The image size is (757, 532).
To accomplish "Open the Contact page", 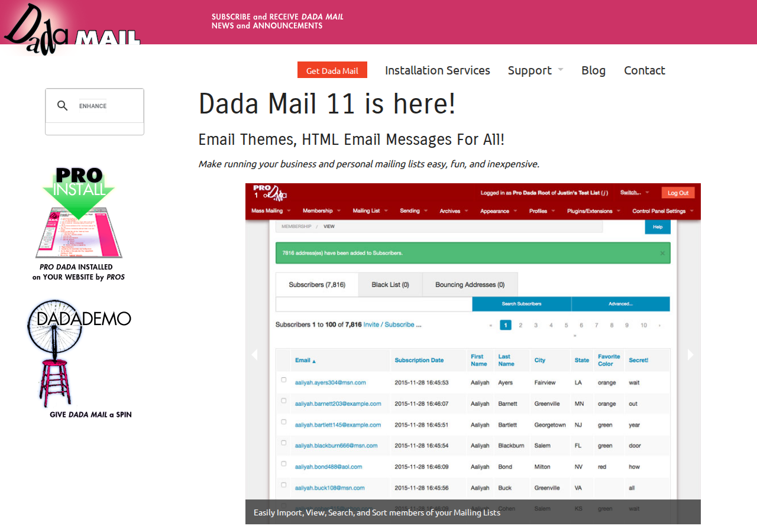I will pos(645,70).
